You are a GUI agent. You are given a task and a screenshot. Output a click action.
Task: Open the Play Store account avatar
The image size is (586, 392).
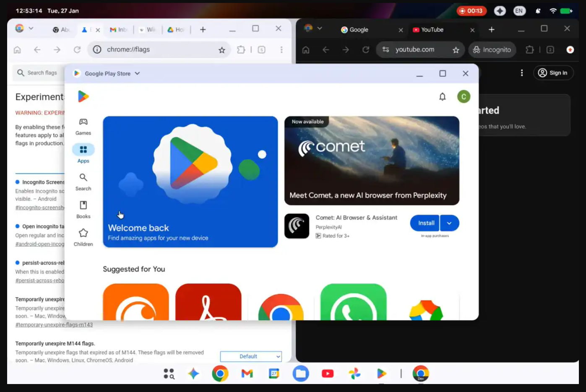coord(464,96)
